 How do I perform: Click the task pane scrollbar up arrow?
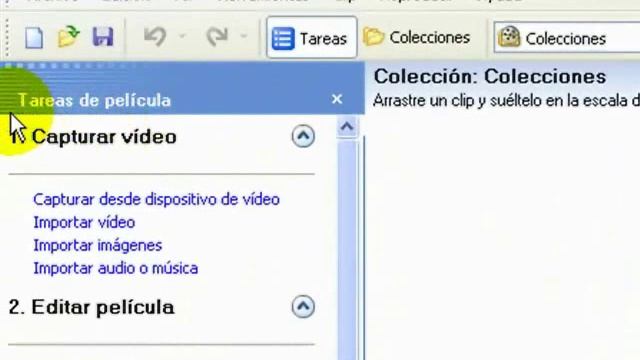pos(347,127)
